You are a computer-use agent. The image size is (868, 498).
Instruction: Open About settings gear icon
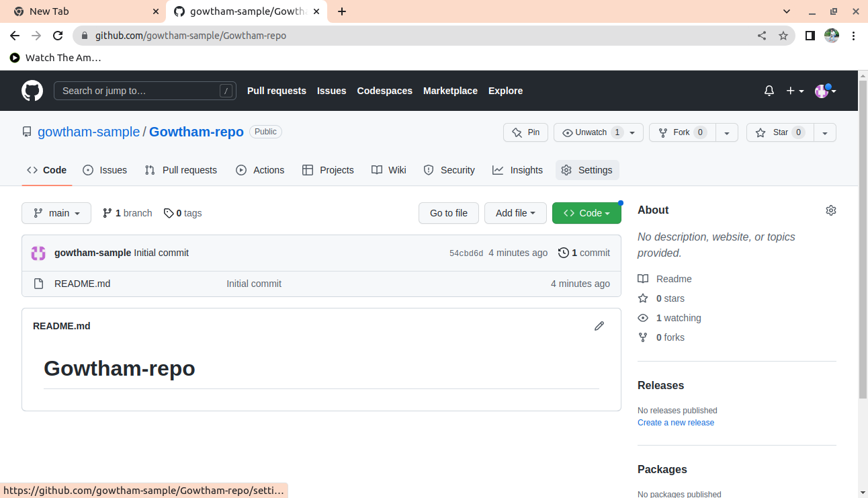(831, 210)
